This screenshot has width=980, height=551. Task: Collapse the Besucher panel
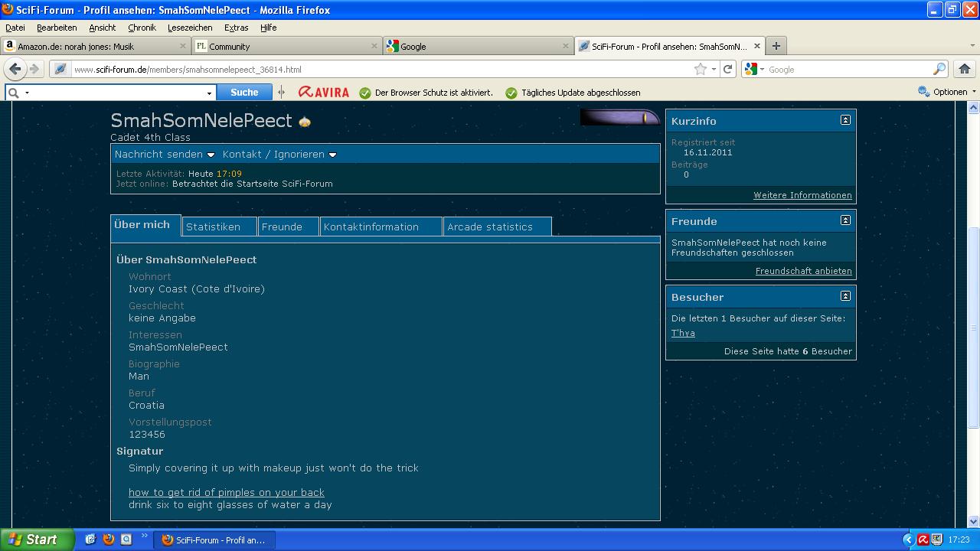[x=845, y=296]
